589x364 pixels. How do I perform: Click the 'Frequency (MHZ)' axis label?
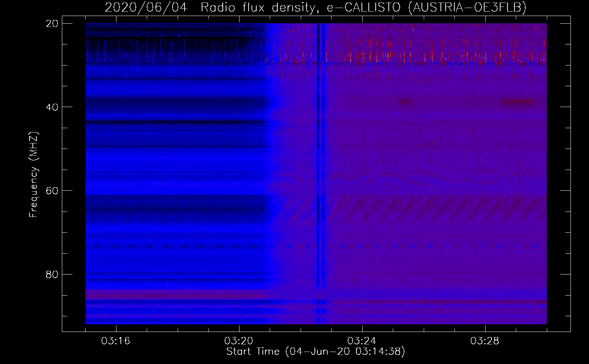[x=33, y=174]
